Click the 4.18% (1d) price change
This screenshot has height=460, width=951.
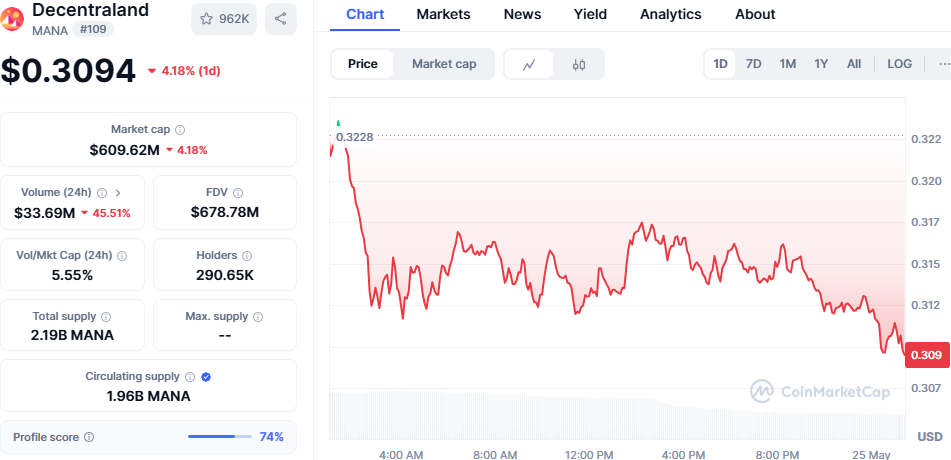point(184,71)
